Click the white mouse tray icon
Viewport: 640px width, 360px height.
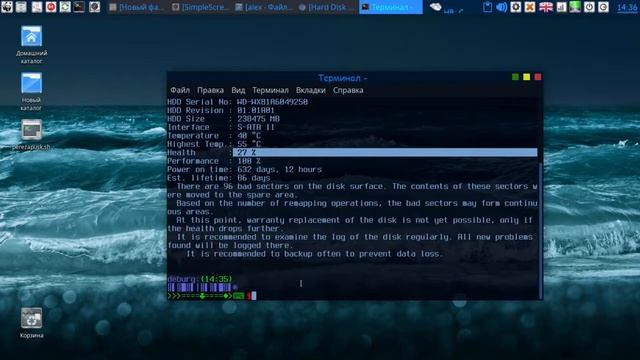(x=436, y=7)
